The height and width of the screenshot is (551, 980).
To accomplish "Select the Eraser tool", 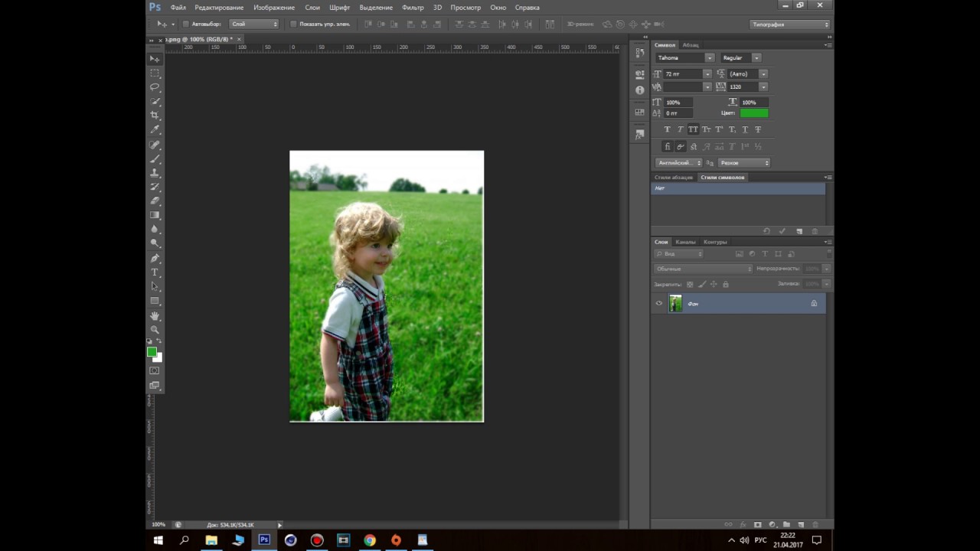I will coord(155,201).
